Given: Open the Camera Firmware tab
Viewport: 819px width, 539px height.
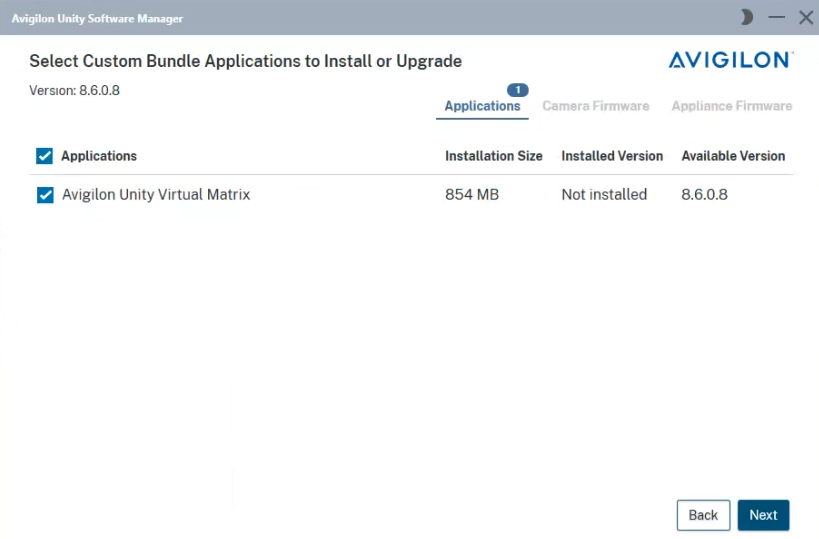Looking at the screenshot, I should click(x=595, y=106).
